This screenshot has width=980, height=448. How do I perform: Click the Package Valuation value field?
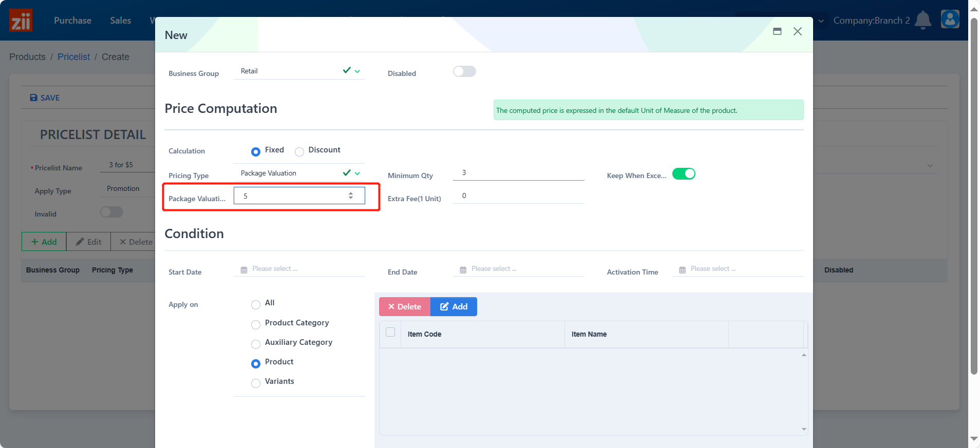coord(299,196)
